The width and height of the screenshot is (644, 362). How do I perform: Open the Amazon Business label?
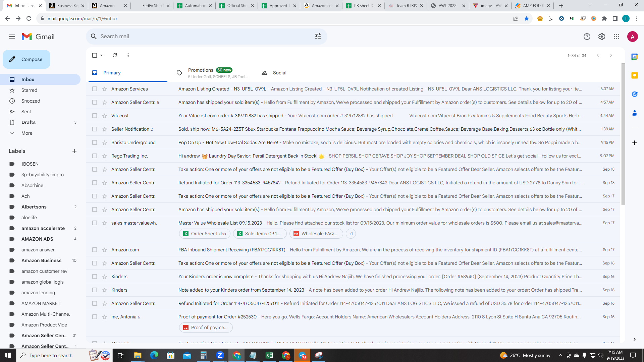(x=41, y=260)
